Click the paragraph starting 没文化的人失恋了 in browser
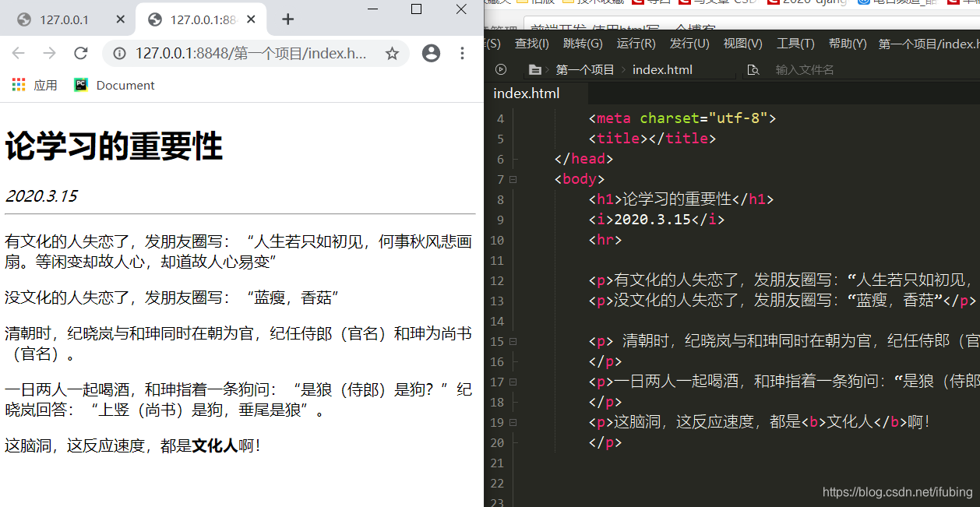 172,298
